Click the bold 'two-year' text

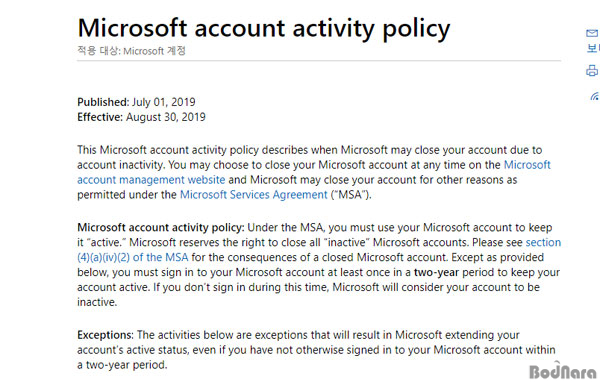tap(436, 273)
